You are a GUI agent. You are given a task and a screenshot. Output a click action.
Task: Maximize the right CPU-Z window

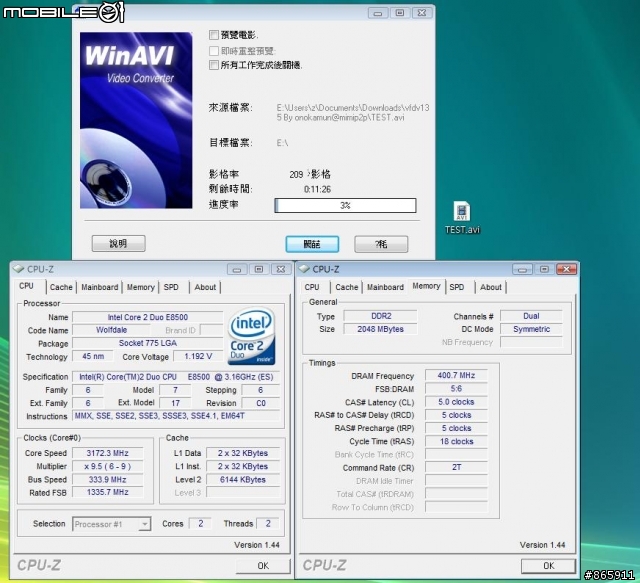click(544, 269)
